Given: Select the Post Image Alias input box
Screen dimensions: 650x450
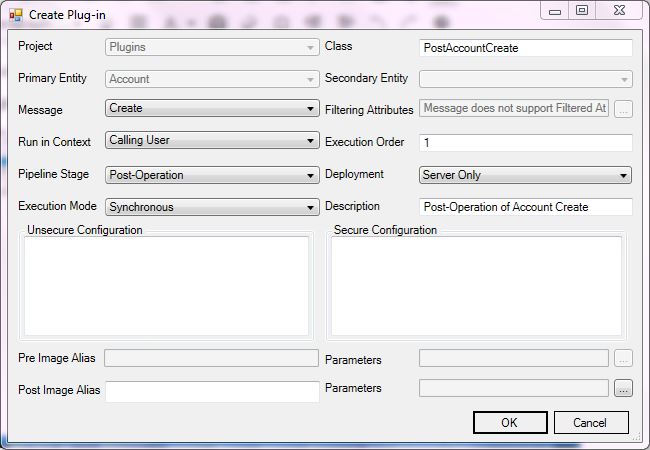Looking at the screenshot, I should click(x=212, y=391).
